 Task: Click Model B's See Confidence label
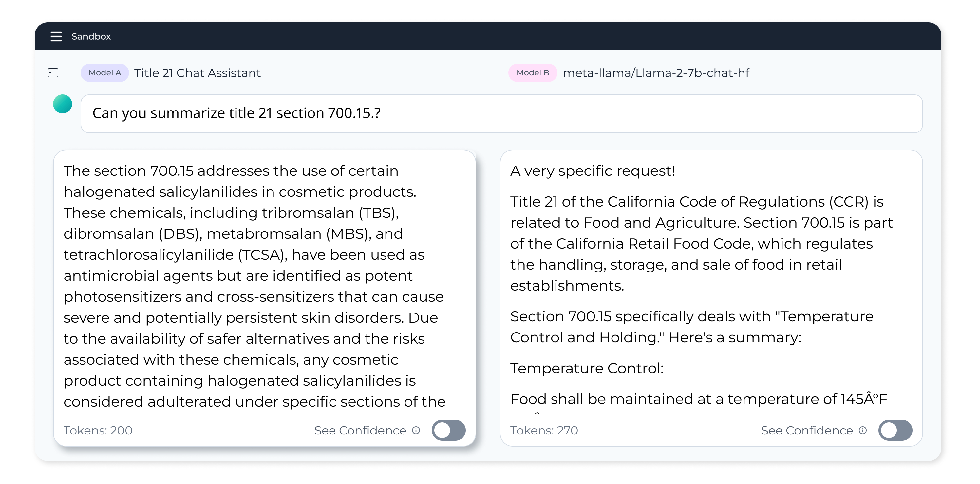click(x=807, y=430)
